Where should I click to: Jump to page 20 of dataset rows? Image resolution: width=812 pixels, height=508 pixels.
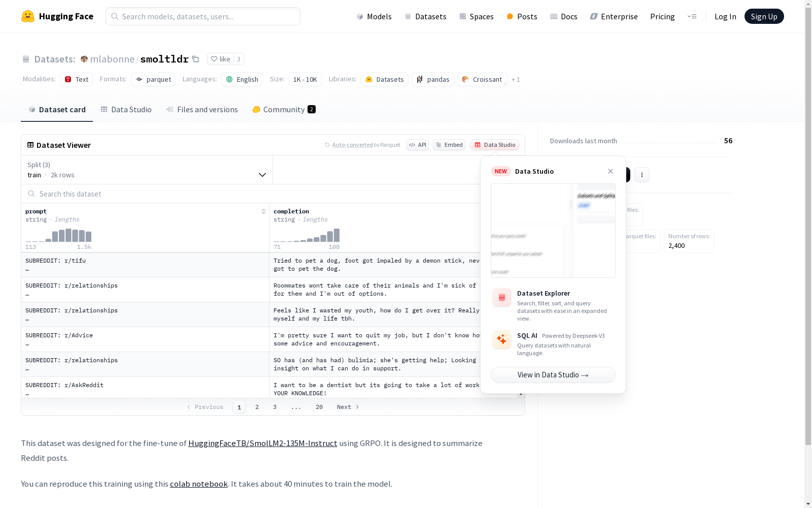click(x=319, y=407)
